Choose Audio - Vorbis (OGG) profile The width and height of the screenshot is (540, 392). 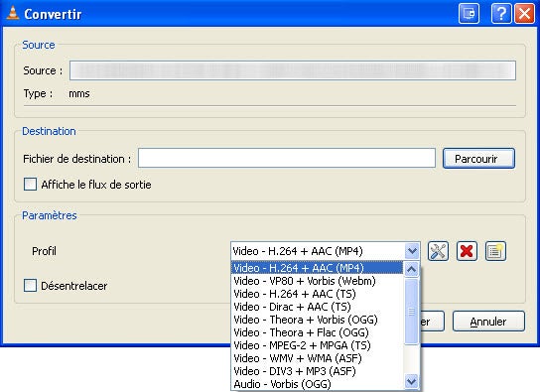[317, 384]
